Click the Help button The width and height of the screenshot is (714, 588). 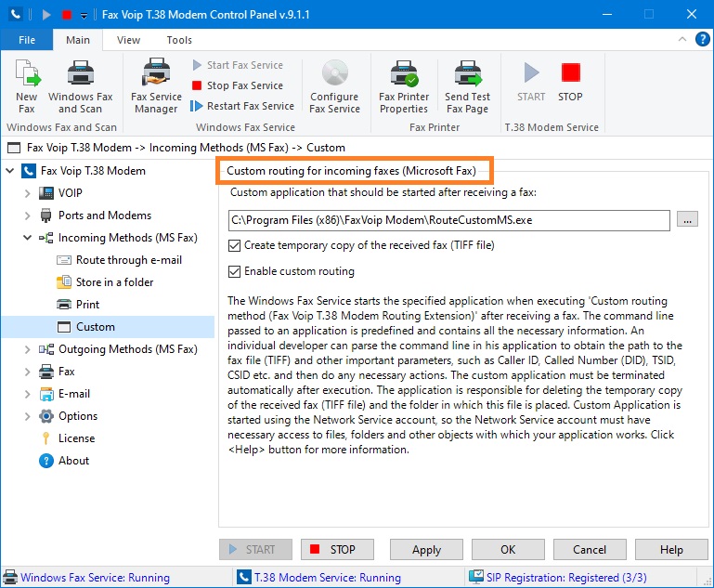click(671, 550)
